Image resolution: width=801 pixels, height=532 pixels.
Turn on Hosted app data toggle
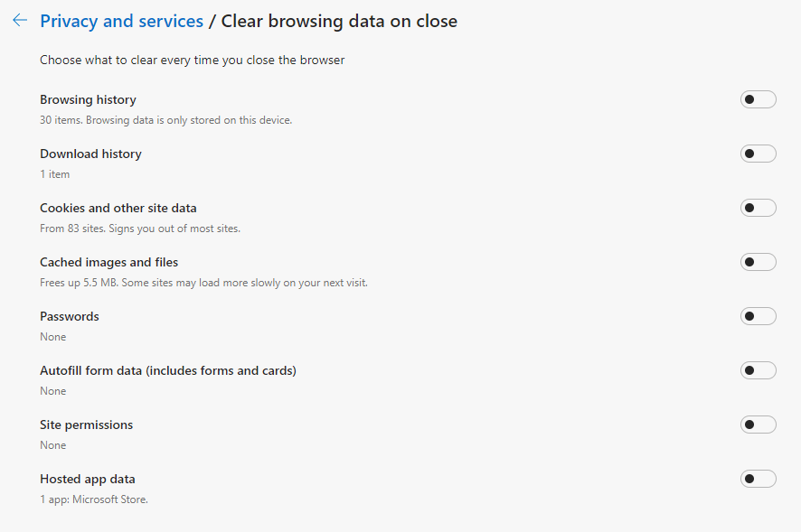coord(758,479)
